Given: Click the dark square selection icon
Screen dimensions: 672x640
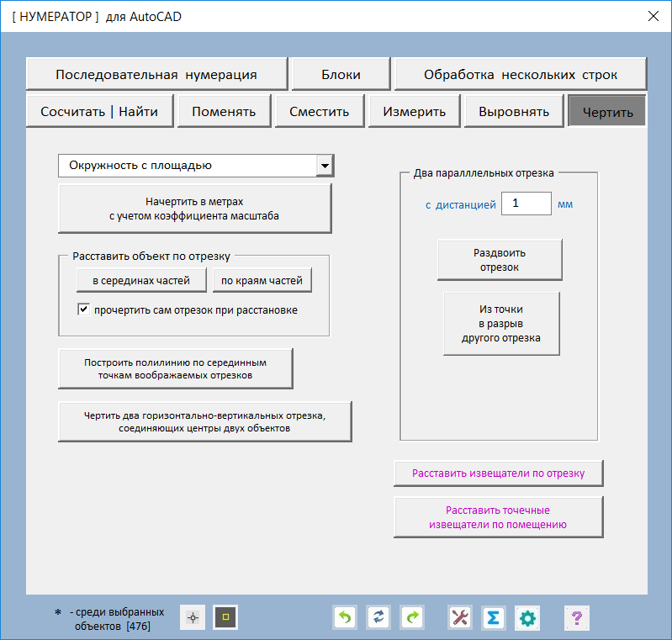Looking at the screenshot, I should coord(225,618).
